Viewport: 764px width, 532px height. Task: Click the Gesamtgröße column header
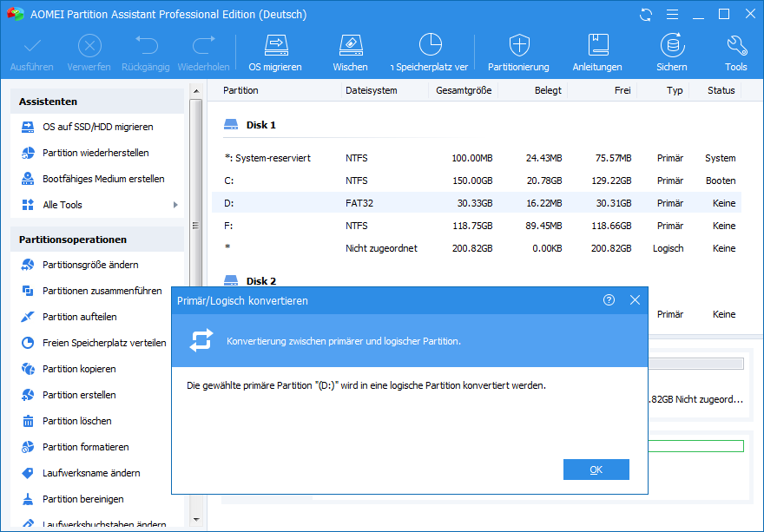464,90
